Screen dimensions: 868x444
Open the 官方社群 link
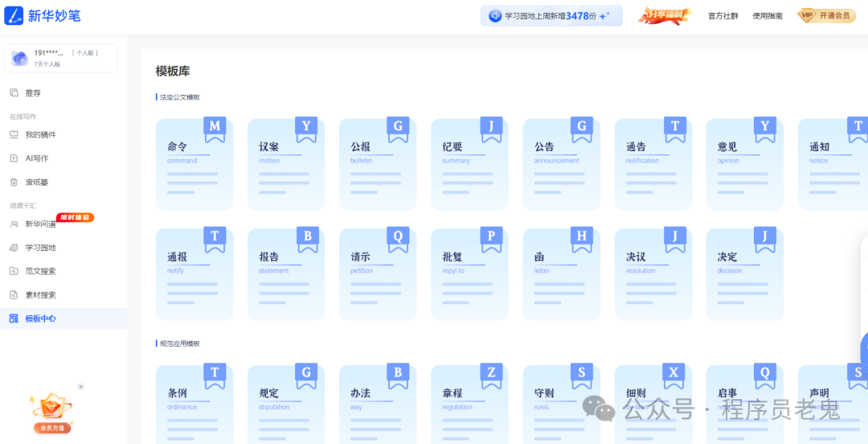click(723, 16)
